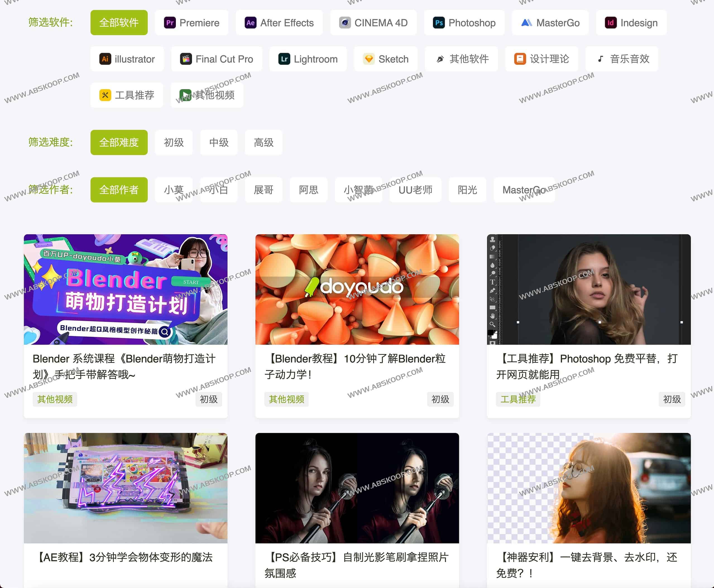Click the CINEMA 4D software icon
The width and height of the screenshot is (714, 588).
coord(345,23)
